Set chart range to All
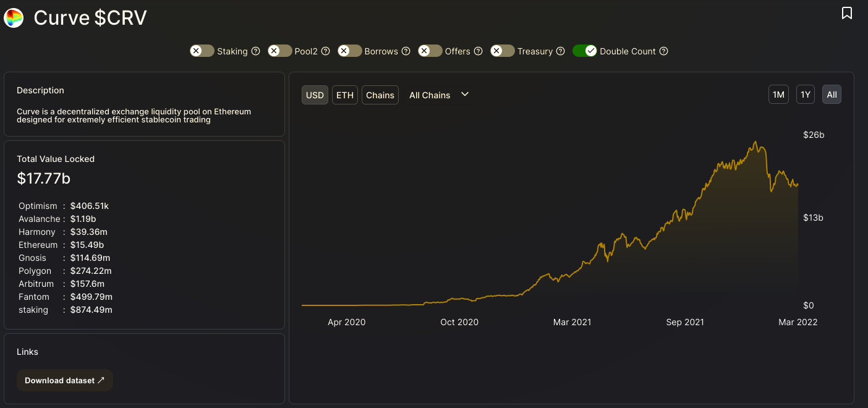This screenshot has height=408, width=868. tap(832, 95)
